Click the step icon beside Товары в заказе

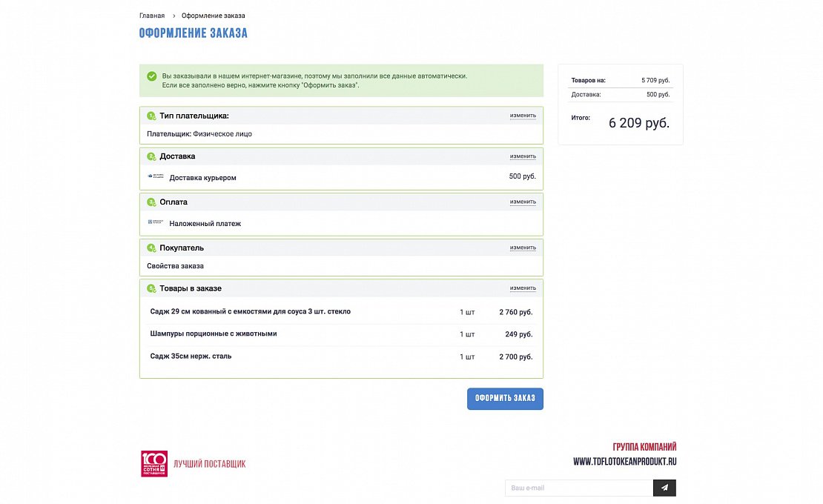(x=151, y=288)
